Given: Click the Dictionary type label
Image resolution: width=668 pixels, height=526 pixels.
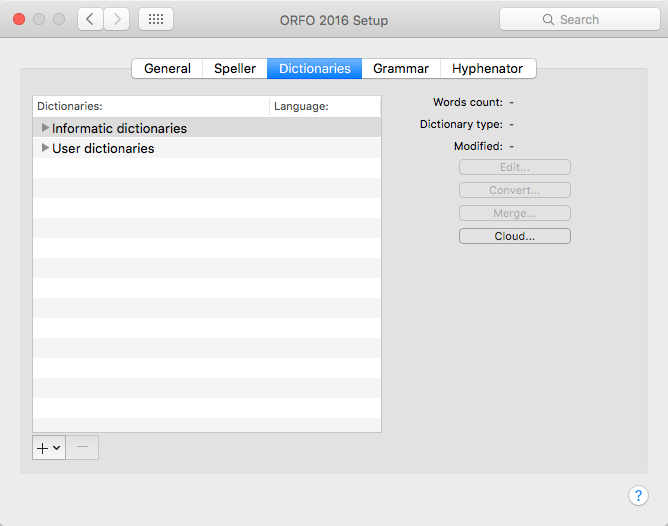Looking at the screenshot, I should pyautogui.click(x=461, y=124).
